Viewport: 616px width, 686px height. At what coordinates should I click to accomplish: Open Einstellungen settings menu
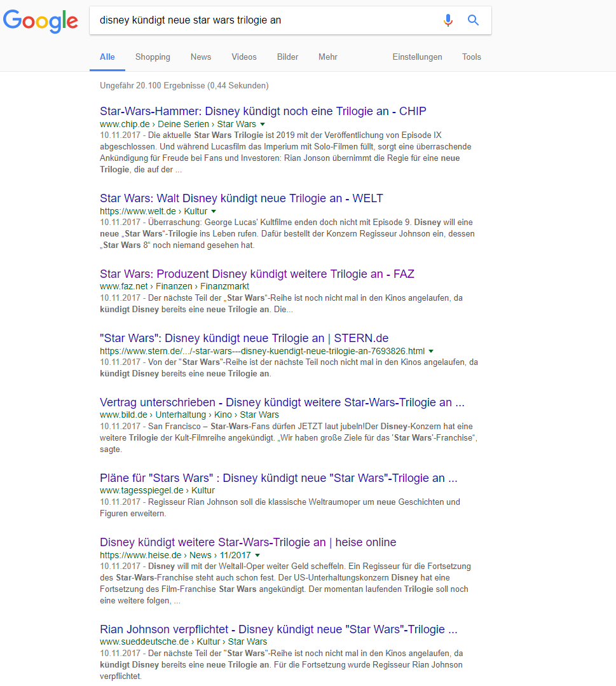tap(417, 57)
